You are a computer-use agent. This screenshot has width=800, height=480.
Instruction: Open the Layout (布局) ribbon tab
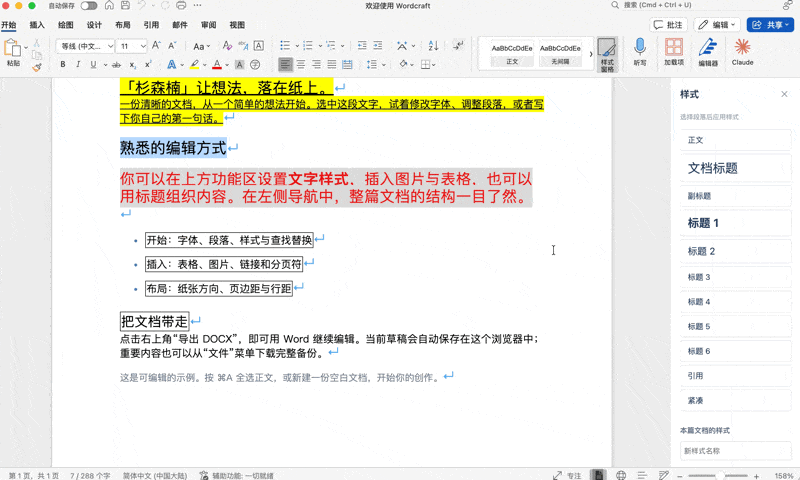pyautogui.click(x=123, y=24)
